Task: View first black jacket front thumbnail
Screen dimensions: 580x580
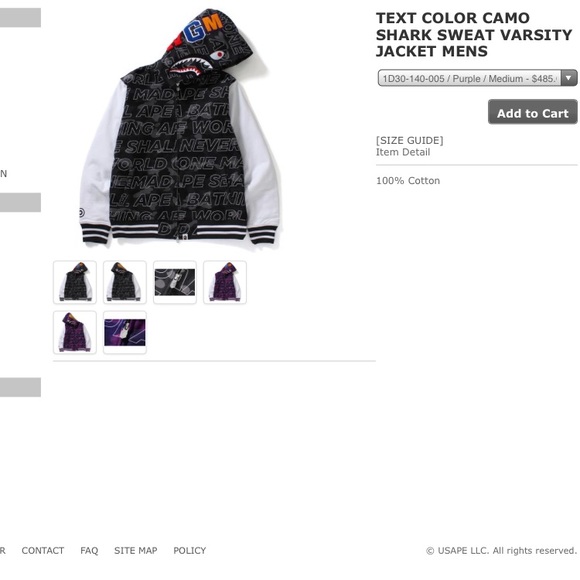Action: click(75, 282)
